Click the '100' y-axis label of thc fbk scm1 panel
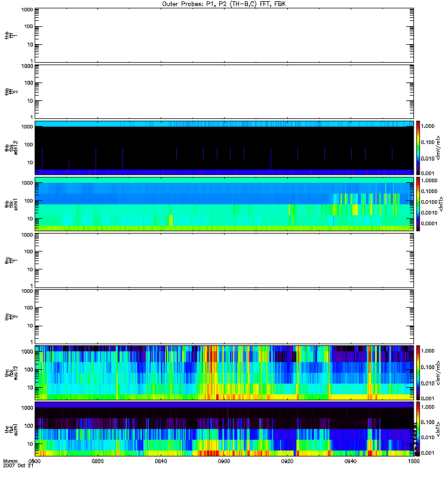 [x=29, y=426]
